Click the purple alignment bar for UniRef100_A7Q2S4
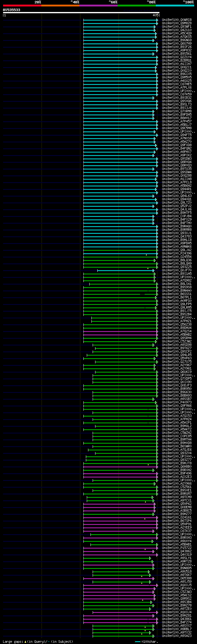 point(121,331)
